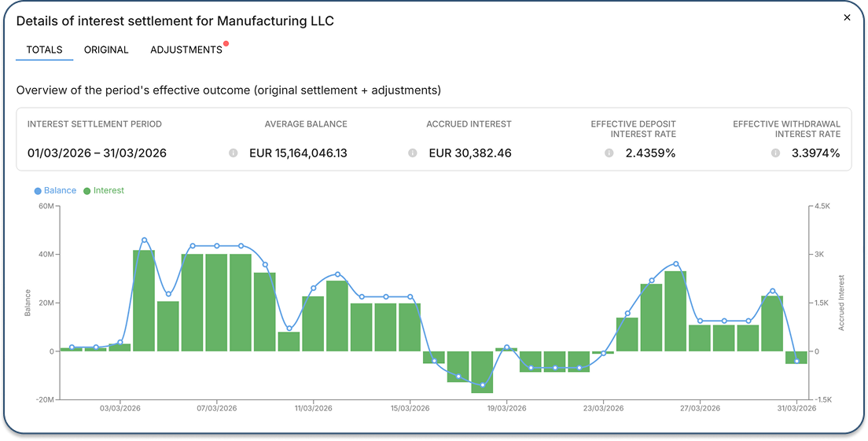
Task: Click the dialog title Details of interest settlement
Action: [x=175, y=21]
